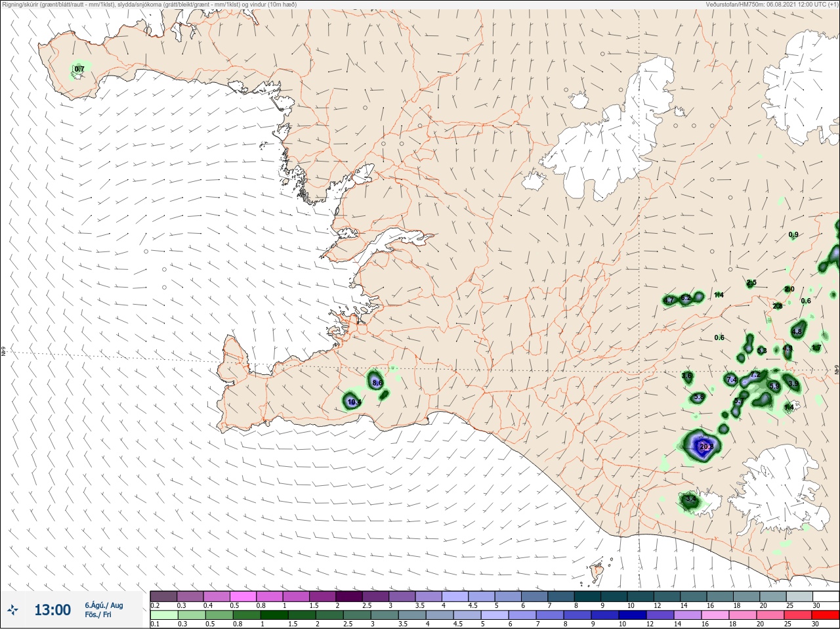Click the 0.7 precipitation value in the northwest

click(79, 69)
